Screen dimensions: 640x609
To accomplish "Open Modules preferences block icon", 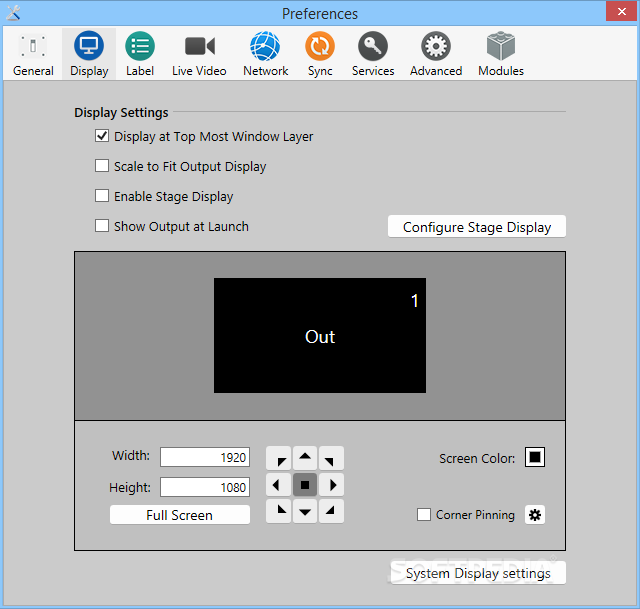I will (x=501, y=54).
